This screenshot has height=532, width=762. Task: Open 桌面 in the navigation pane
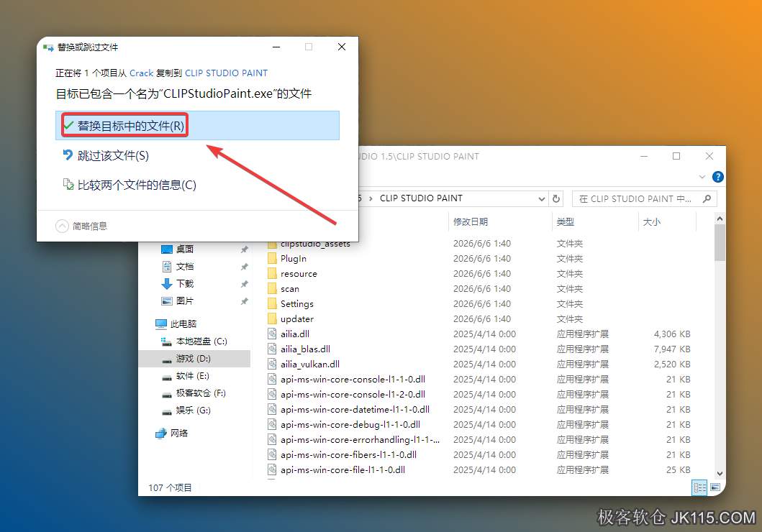pyautogui.click(x=185, y=249)
